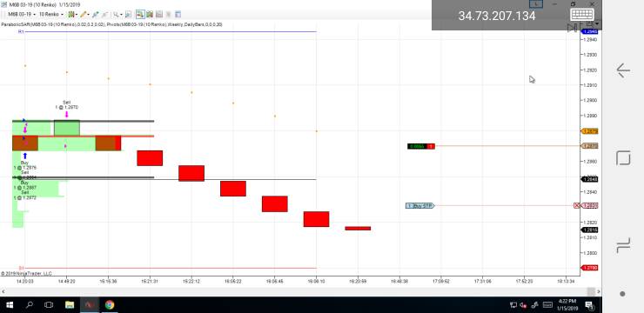Click the 1.2790 red S1 price marker
This screenshot has height=313, width=644.
pos(589,268)
